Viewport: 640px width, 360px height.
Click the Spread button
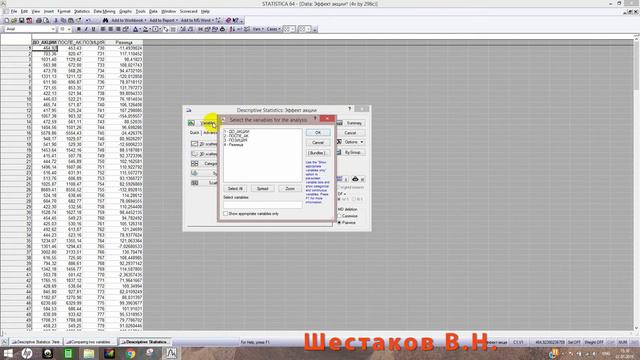[262, 189]
